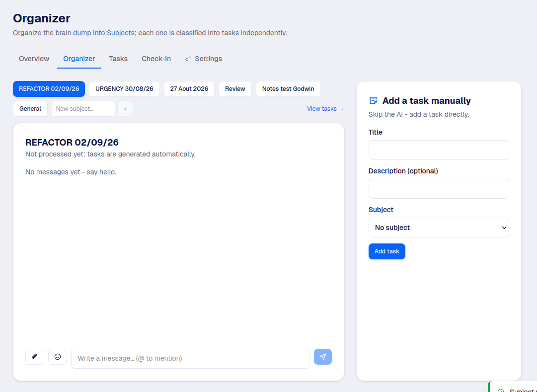The height and width of the screenshot is (392, 537).
Task: Switch to the Overview tab
Action: point(34,59)
